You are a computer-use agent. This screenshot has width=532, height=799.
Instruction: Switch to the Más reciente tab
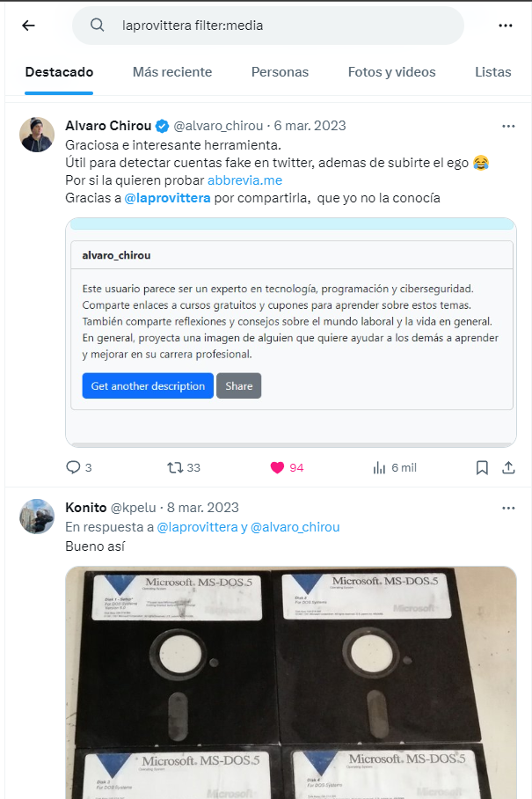point(172,72)
